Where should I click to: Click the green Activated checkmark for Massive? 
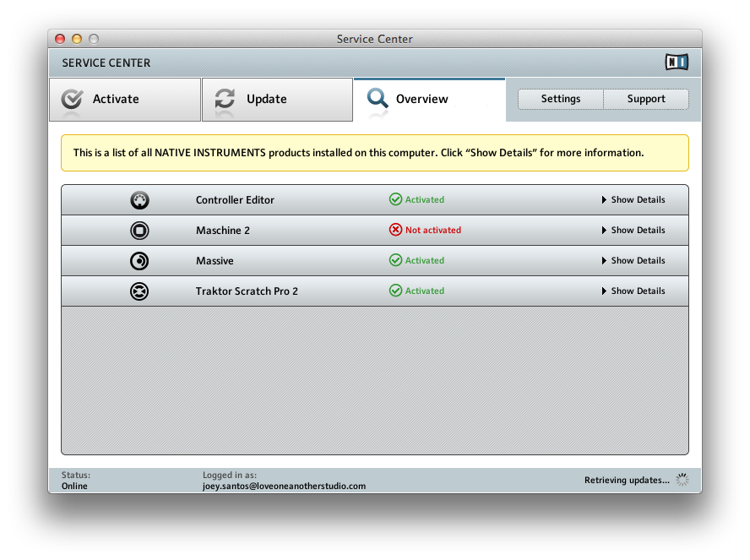[395, 260]
